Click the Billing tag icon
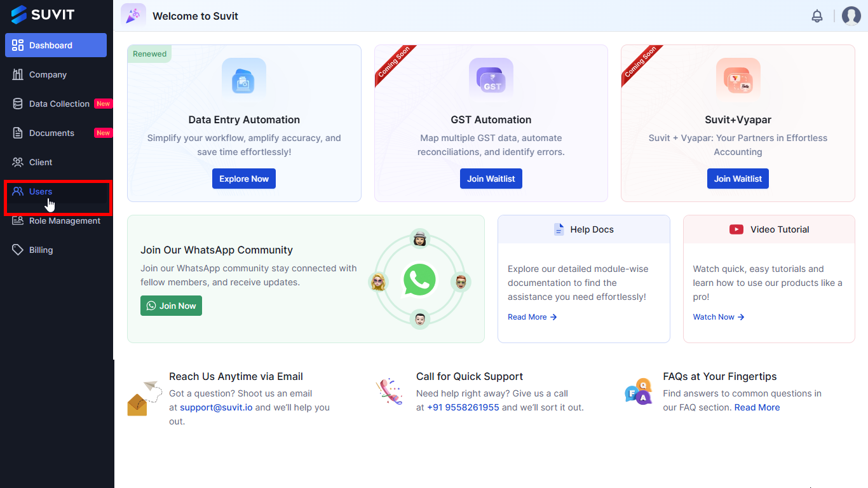The image size is (868, 488). pyautogui.click(x=18, y=250)
